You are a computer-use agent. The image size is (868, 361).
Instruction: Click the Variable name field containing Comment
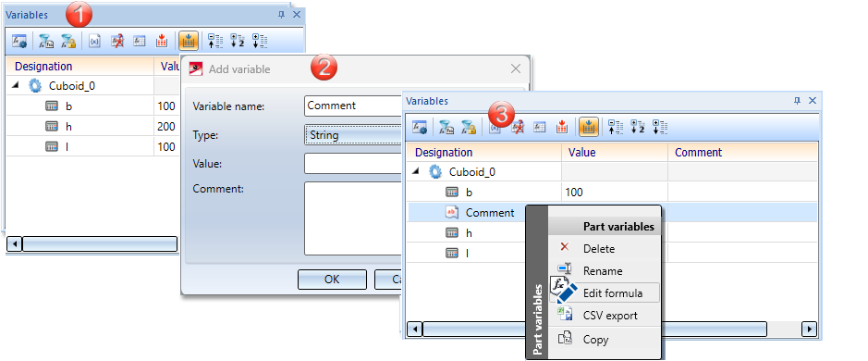coord(353,106)
